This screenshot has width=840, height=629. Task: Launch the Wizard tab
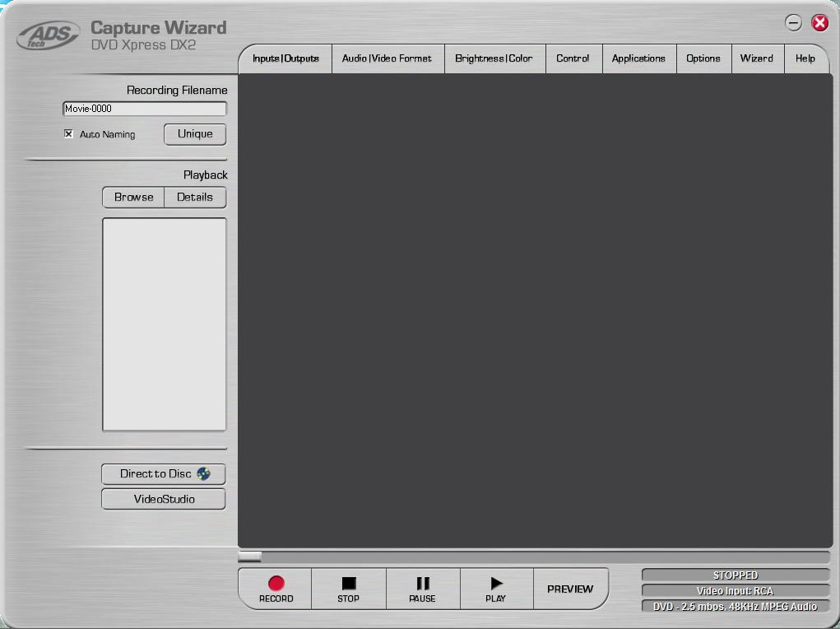[756, 58]
